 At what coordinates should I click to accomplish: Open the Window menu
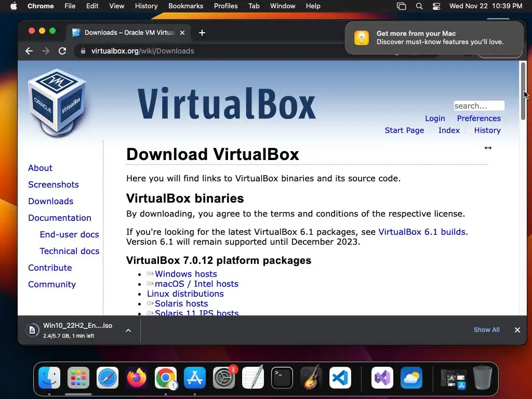pyautogui.click(x=283, y=6)
